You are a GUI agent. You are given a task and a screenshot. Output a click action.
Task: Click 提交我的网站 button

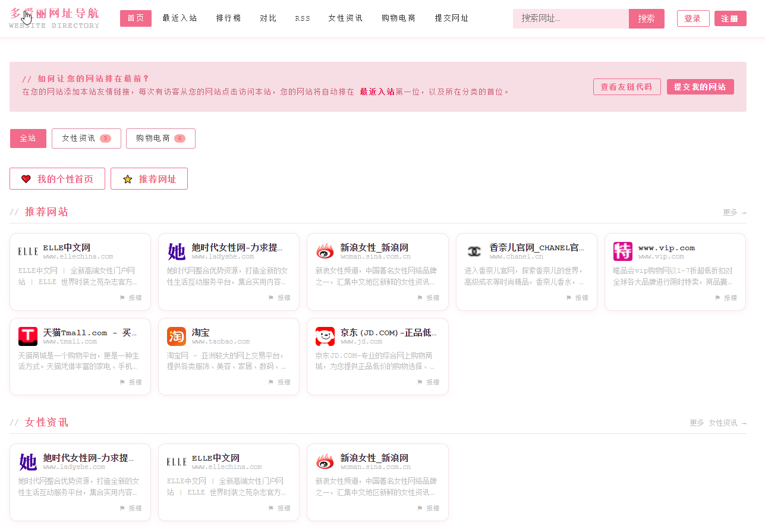pos(700,87)
